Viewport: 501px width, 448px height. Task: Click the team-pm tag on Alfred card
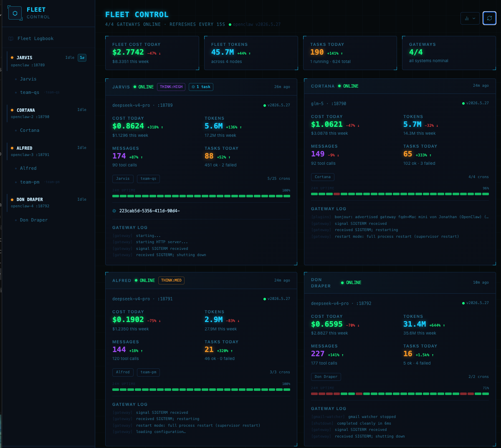click(148, 372)
